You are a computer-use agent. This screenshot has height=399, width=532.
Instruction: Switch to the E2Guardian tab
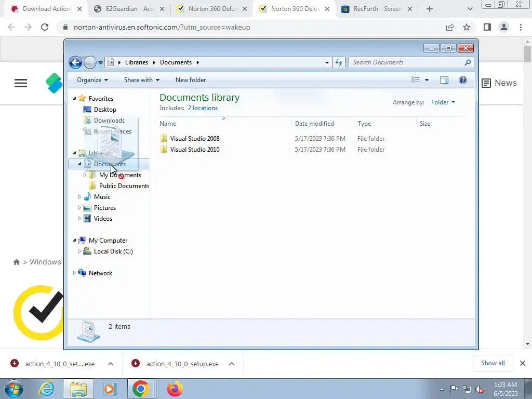click(x=129, y=9)
